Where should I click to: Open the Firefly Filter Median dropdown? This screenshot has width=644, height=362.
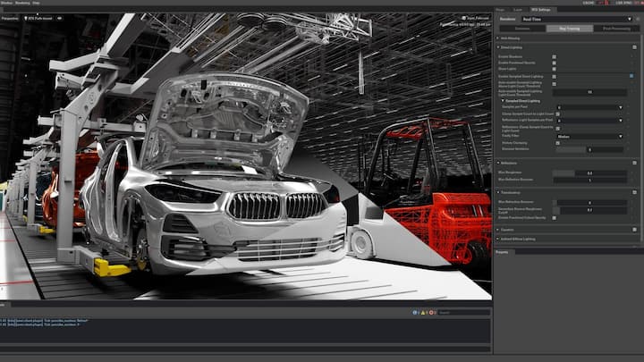589,136
